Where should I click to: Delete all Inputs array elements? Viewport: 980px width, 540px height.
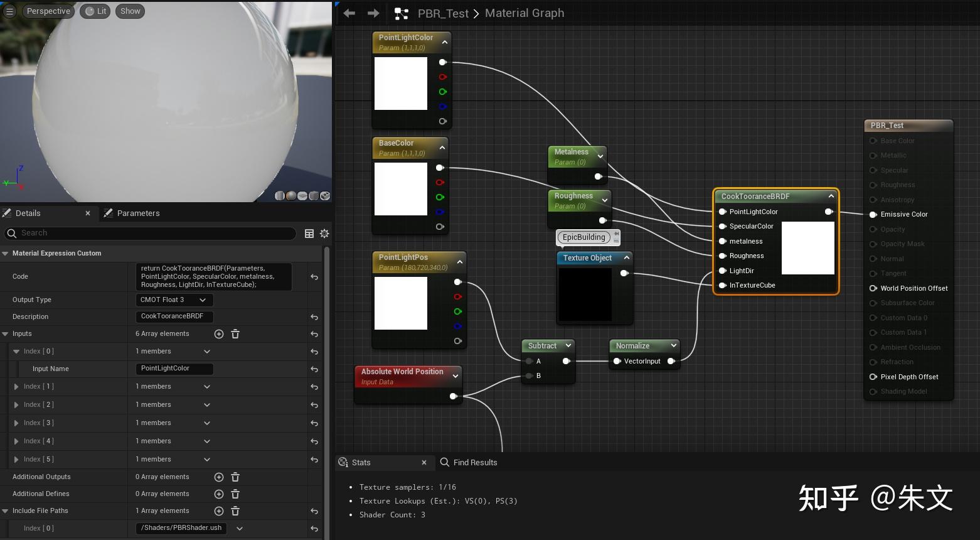pyautogui.click(x=235, y=334)
